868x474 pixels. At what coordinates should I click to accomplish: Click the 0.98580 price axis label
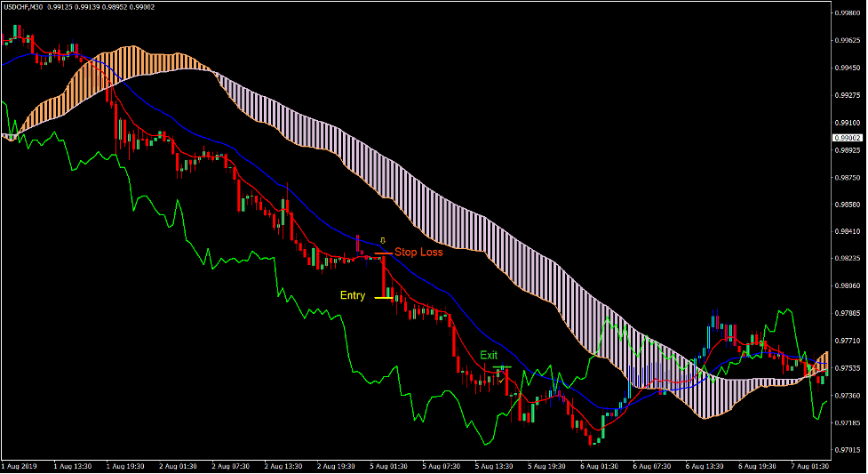(x=847, y=205)
